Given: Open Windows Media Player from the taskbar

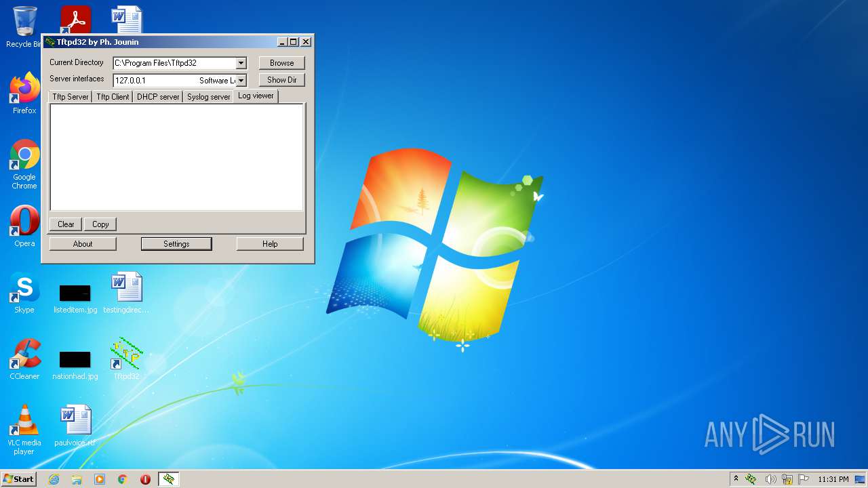Looking at the screenshot, I should pyautogui.click(x=100, y=479).
